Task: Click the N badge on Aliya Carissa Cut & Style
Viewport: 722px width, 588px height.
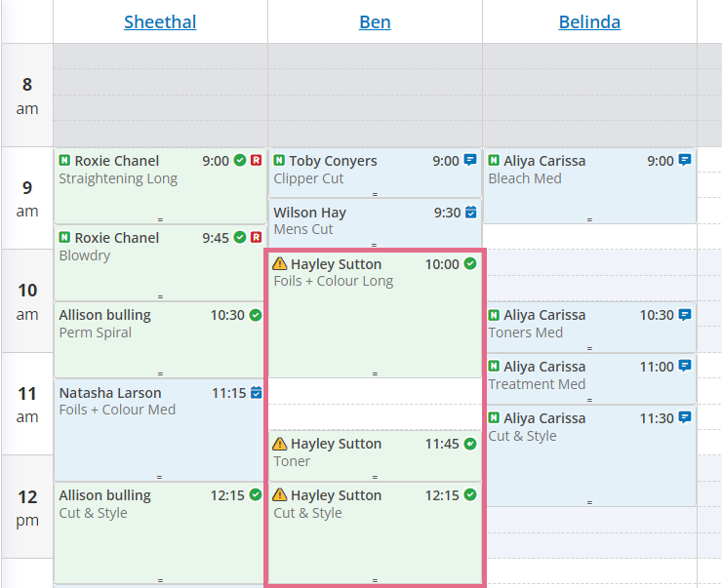Action: [x=494, y=417]
